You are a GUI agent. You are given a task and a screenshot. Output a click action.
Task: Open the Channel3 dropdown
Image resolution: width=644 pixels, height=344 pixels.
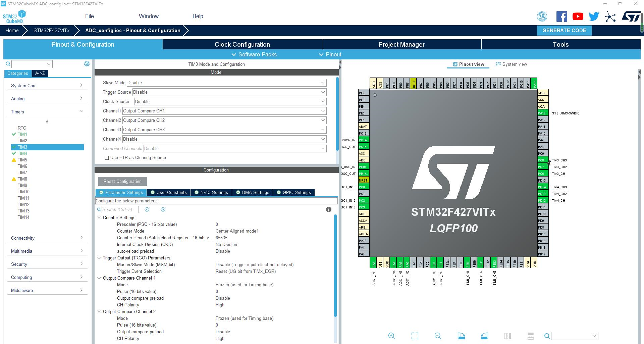[x=224, y=130]
